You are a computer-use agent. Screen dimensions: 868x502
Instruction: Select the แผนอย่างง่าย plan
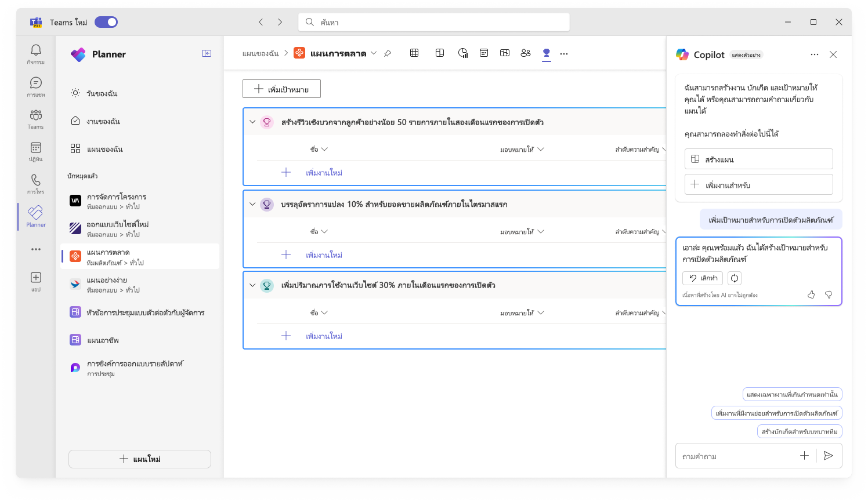click(140, 285)
